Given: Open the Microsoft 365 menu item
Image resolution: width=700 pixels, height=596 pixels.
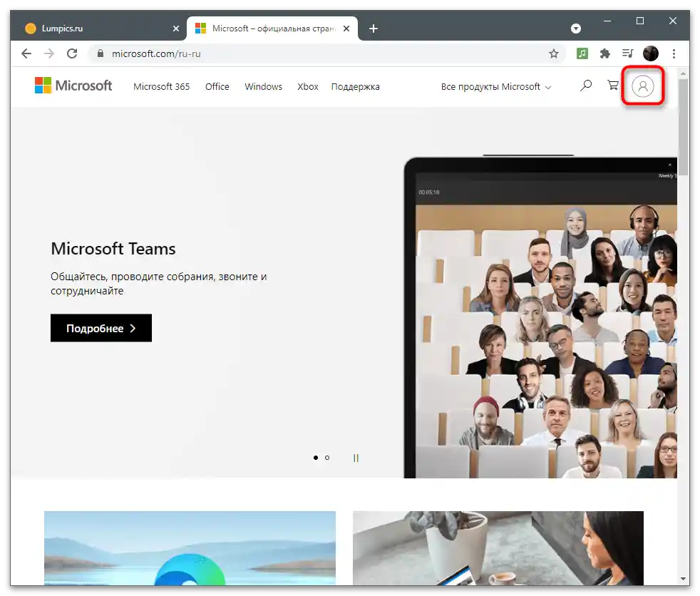Looking at the screenshot, I should pyautogui.click(x=162, y=86).
